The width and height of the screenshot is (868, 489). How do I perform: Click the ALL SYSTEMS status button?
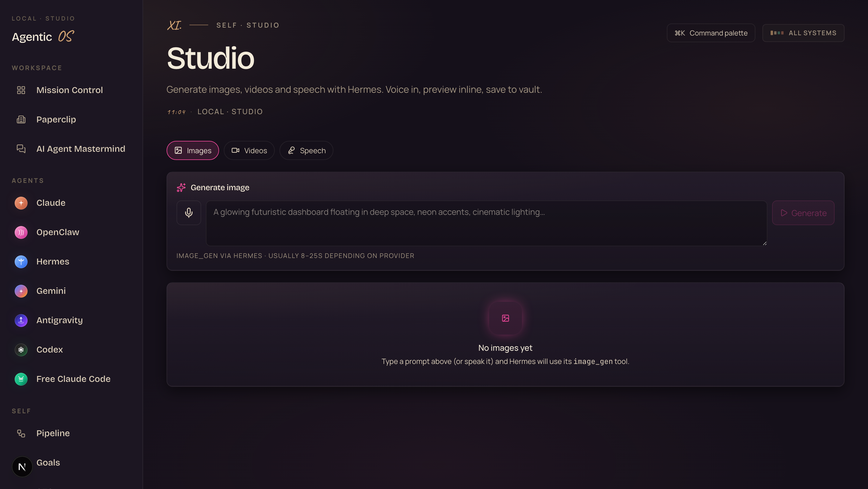(x=803, y=33)
